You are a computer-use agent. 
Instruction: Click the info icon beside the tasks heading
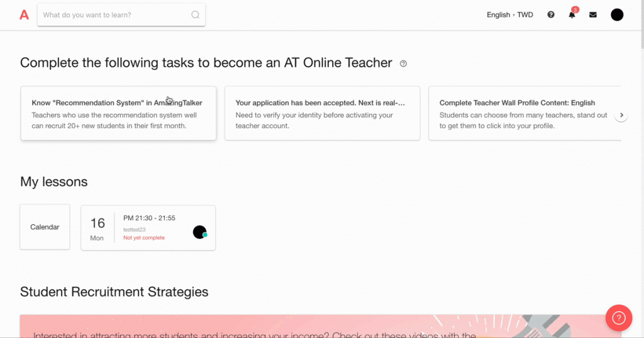pos(403,63)
